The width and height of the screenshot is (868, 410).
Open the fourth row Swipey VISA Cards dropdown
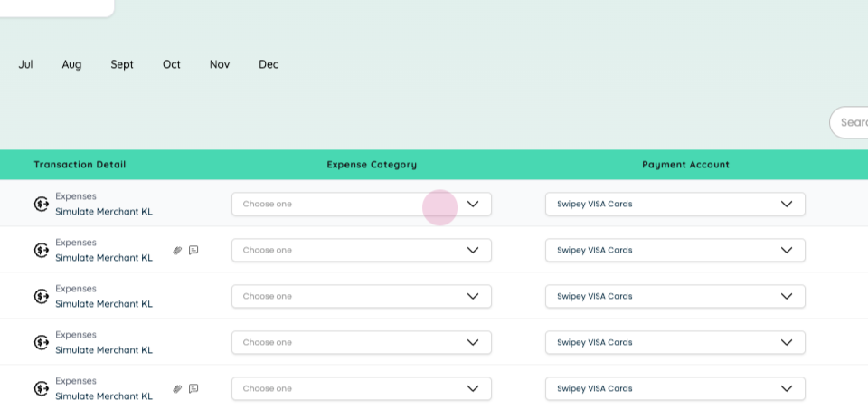(675, 342)
